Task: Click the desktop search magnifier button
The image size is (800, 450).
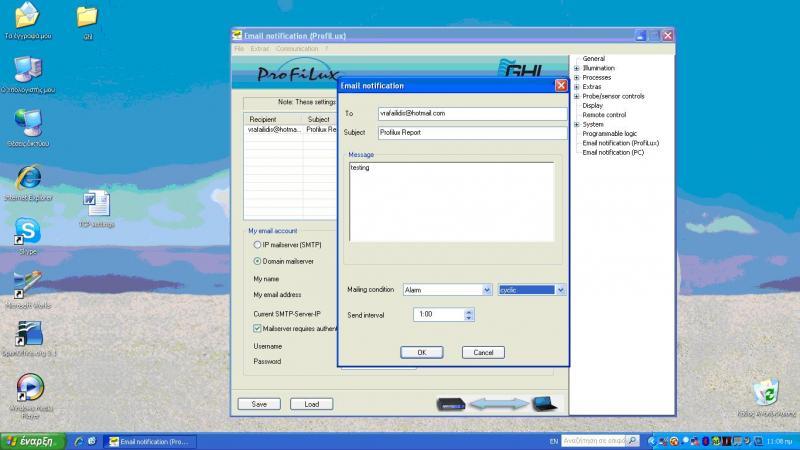Action: pos(633,440)
